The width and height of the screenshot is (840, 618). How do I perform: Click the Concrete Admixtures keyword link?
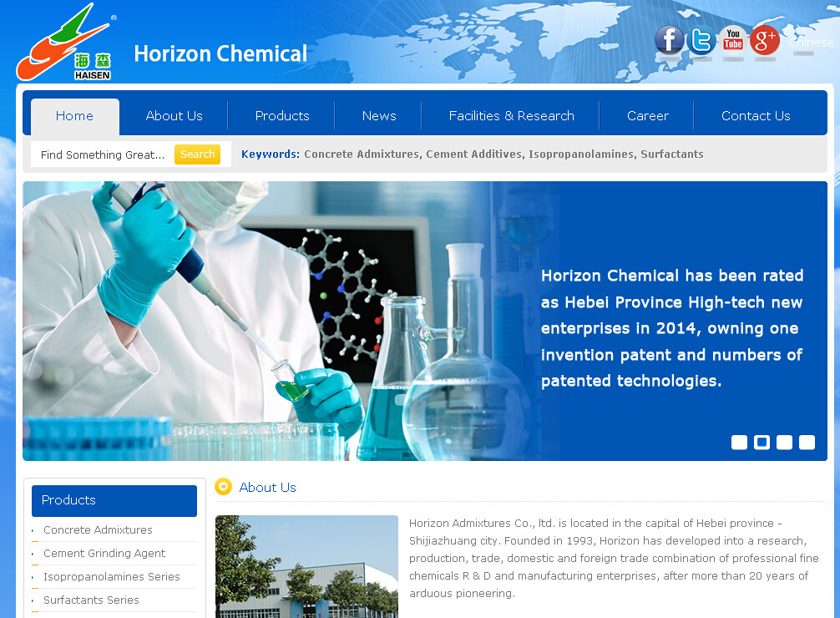[x=363, y=154]
